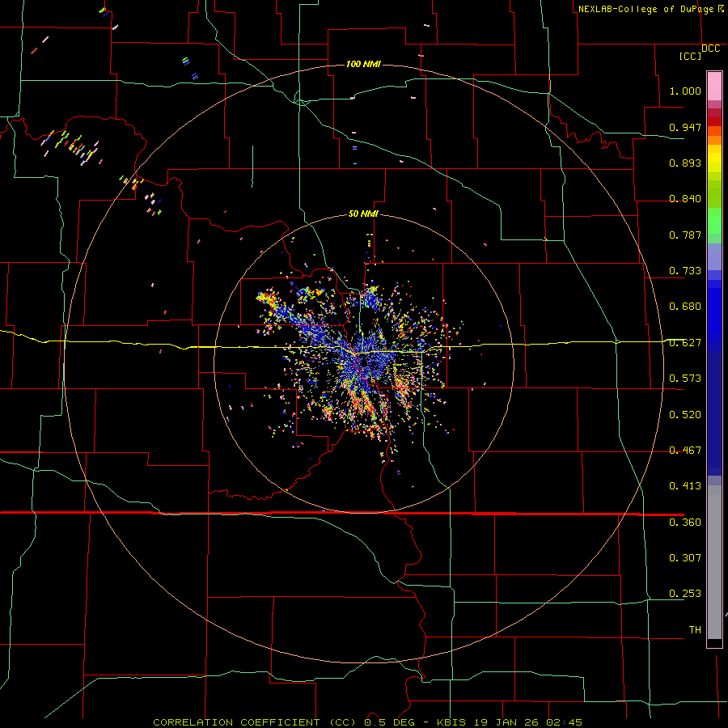The height and width of the screenshot is (728, 728).
Task: Click the 0.5 DEG elevation text
Action: pos(389,722)
